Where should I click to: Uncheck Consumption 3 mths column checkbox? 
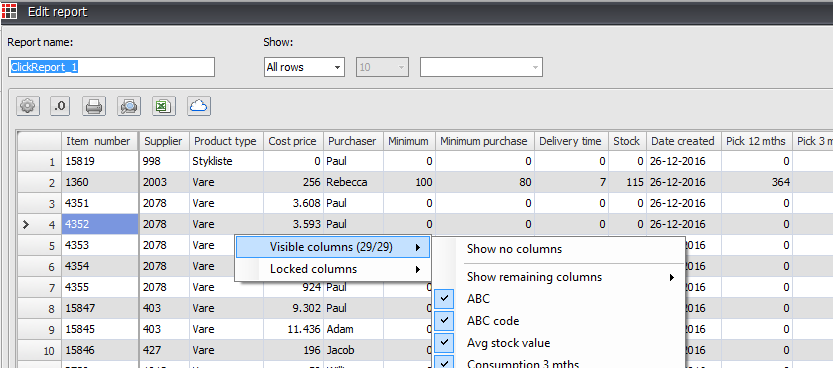pyautogui.click(x=444, y=363)
